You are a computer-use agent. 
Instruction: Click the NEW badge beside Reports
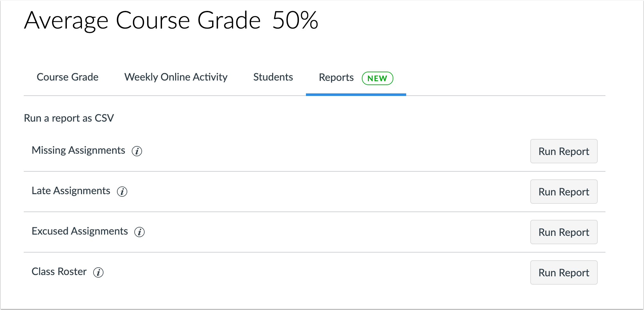377,78
